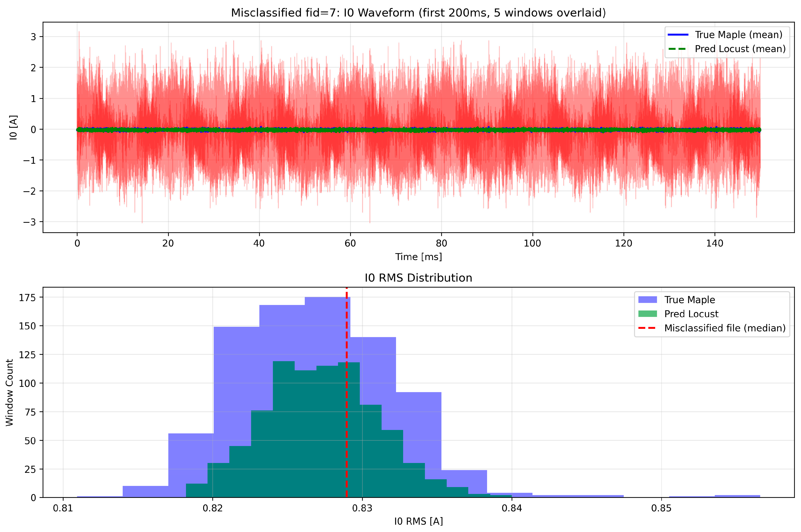This screenshot has height=532, width=801.
Task: Click the waveform y-axis tick label "1"
Action: tap(33, 98)
